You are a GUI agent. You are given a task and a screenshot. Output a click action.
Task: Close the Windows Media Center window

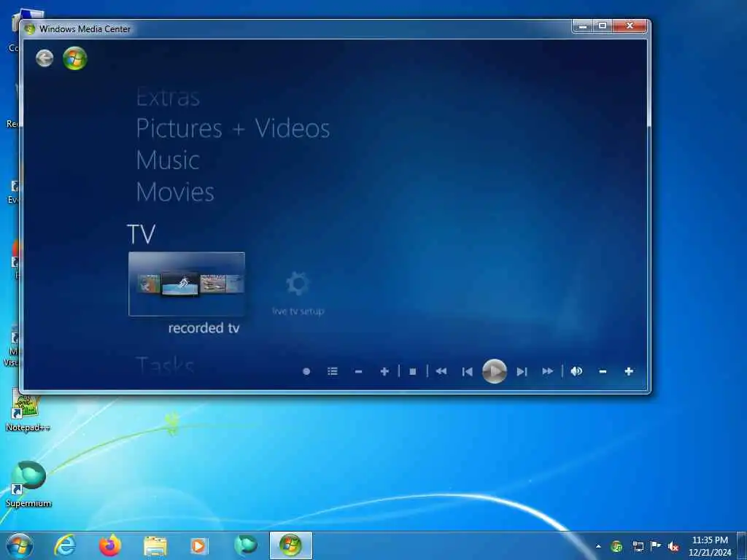[x=630, y=26]
